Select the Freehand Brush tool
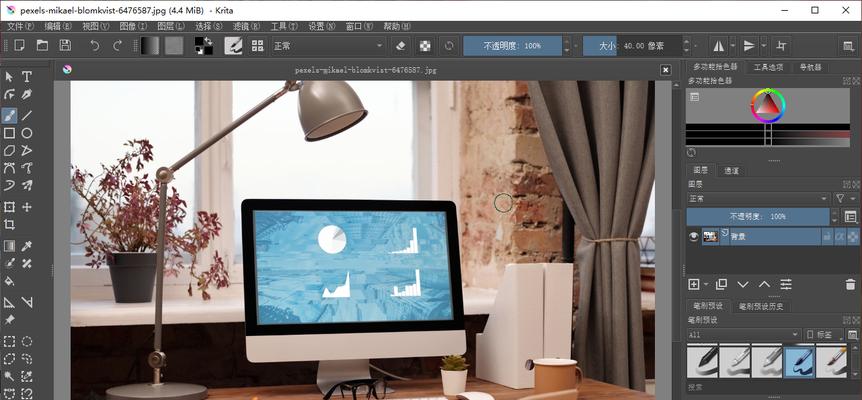Image resolution: width=862 pixels, height=400 pixels. (x=9, y=115)
